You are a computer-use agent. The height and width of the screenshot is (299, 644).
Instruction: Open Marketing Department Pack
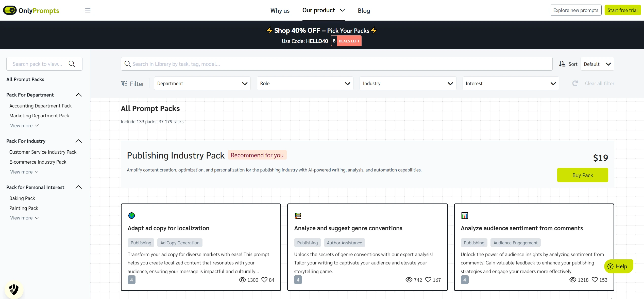(39, 116)
